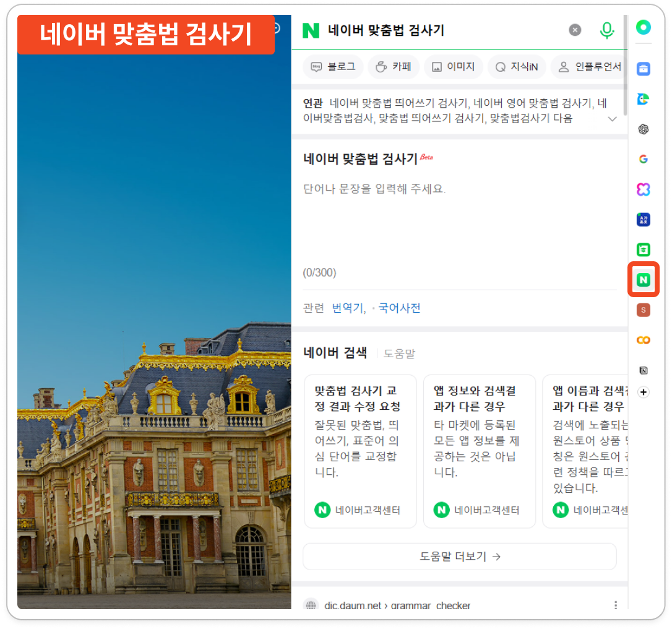
Task: Click the green Naver N logo
Action: tap(311, 30)
